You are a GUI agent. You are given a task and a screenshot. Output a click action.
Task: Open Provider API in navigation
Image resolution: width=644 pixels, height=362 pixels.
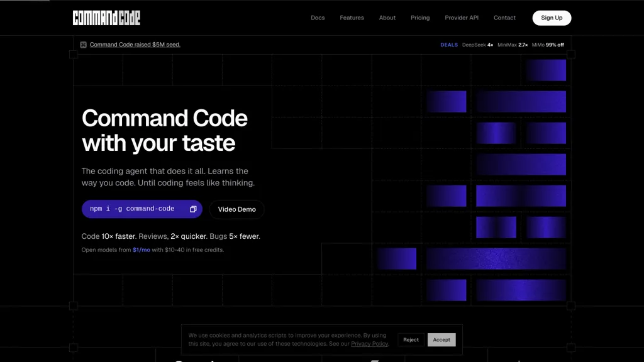point(462,18)
